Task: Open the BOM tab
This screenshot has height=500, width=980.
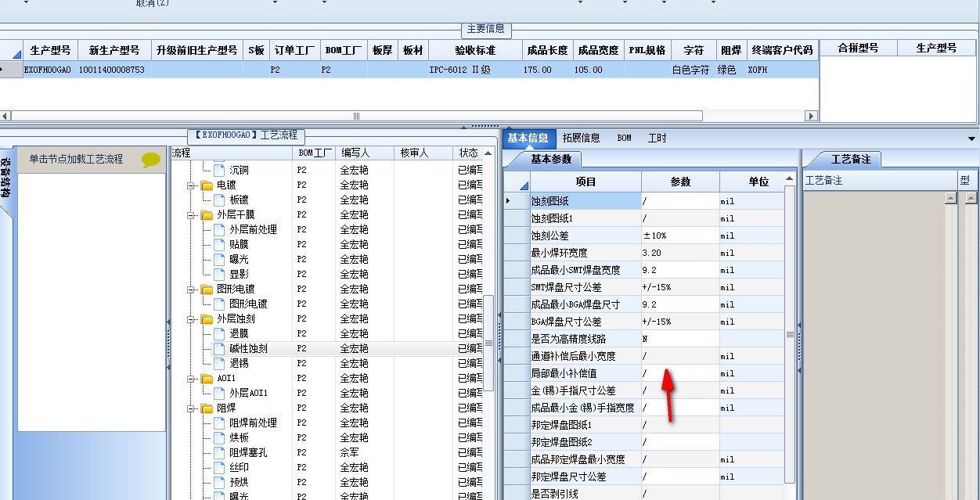Action: 624,138
